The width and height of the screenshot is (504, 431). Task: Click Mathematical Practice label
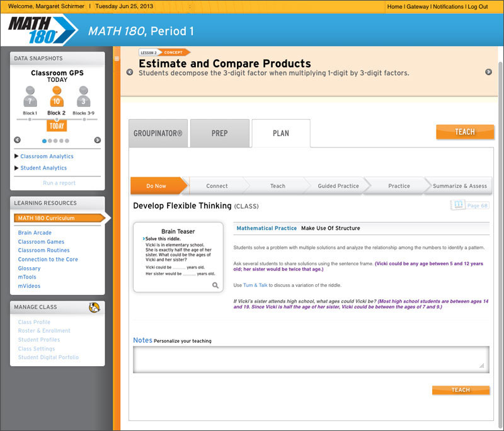pyautogui.click(x=266, y=228)
